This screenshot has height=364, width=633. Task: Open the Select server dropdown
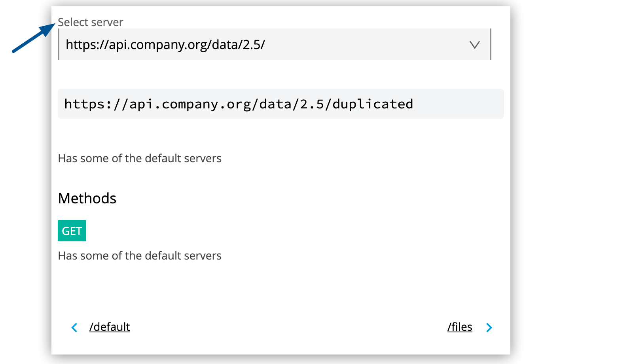[273, 45]
